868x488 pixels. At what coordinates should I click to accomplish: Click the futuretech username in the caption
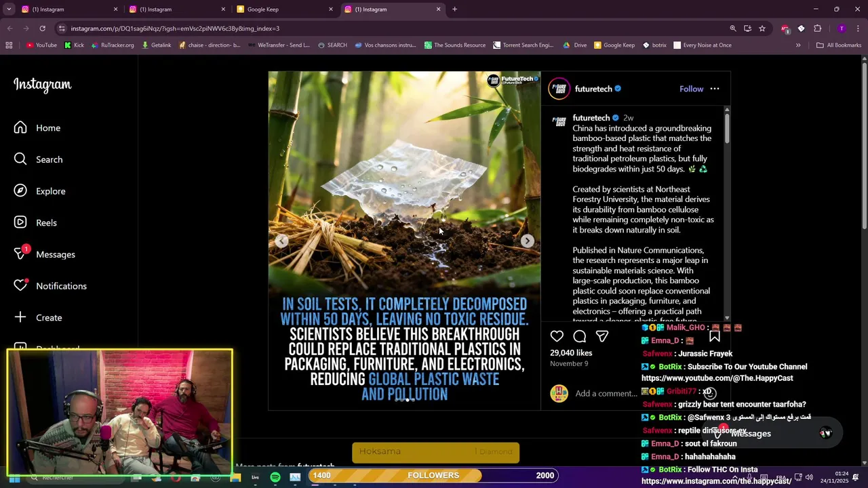(591, 118)
